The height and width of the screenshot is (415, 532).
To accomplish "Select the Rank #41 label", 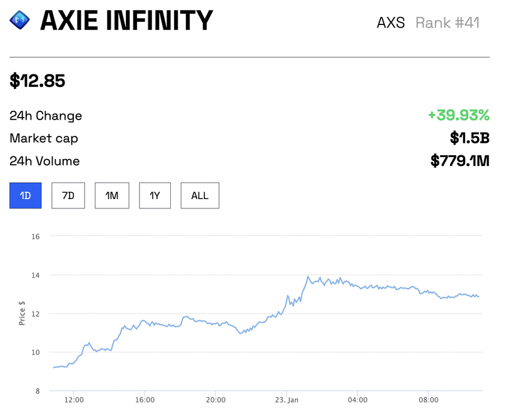I will [448, 23].
